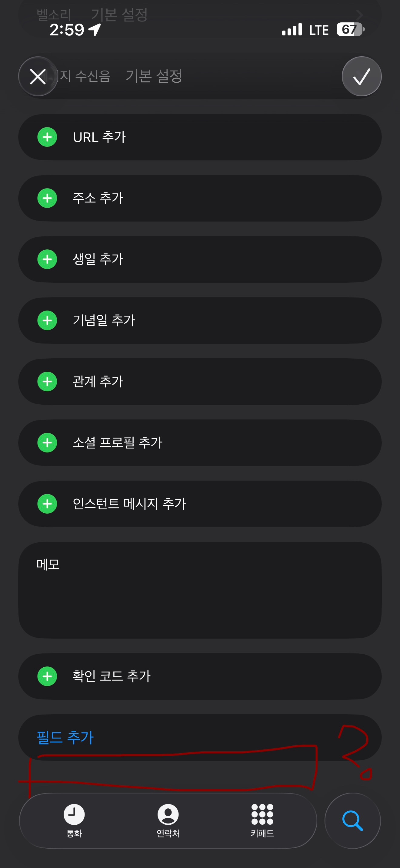Open the 키패드 tab
The width and height of the screenshot is (400, 868).
pos(262,820)
